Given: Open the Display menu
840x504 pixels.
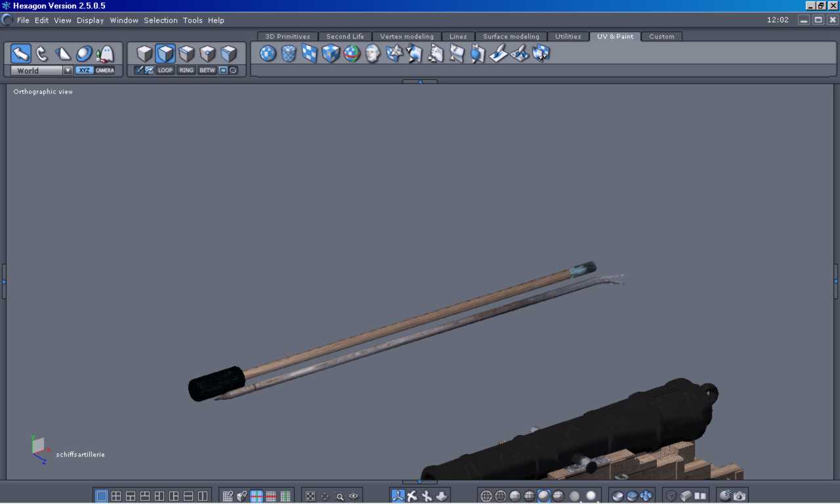Looking at the screenshot, I should pos(91,20).
